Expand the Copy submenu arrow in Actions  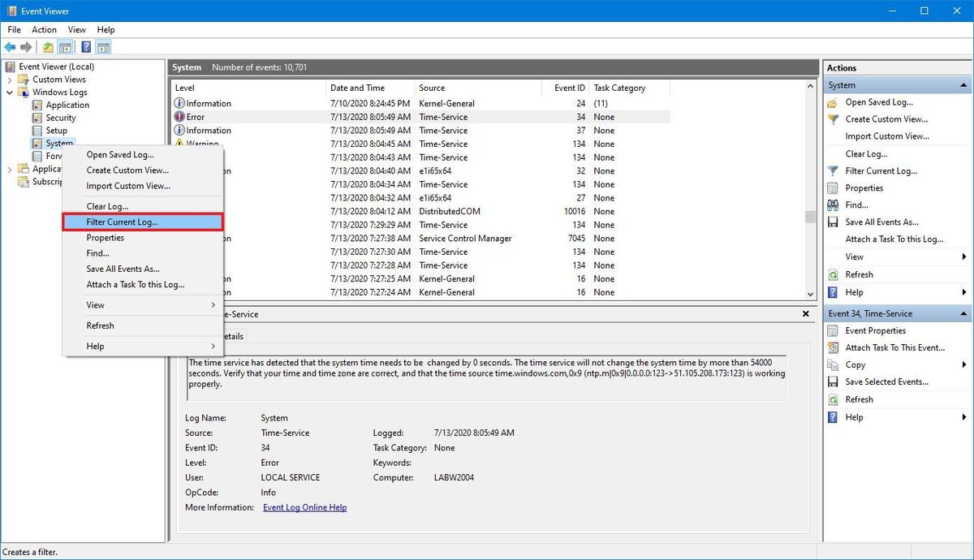(964, 364)
